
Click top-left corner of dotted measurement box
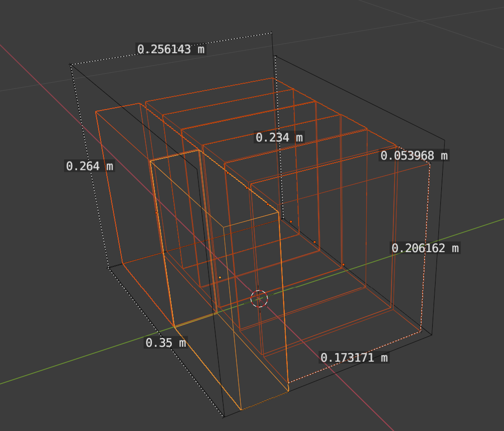coord(71,65)
